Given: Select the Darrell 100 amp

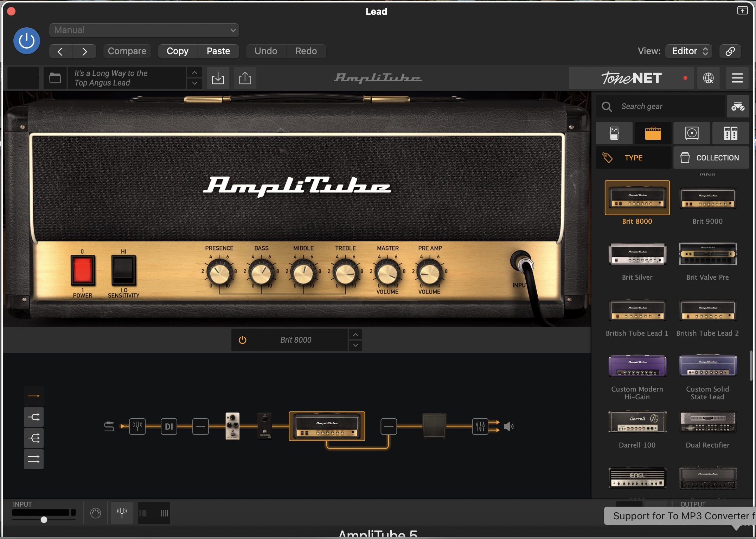Looking at the screenshot, I should (x=637, y=422).
